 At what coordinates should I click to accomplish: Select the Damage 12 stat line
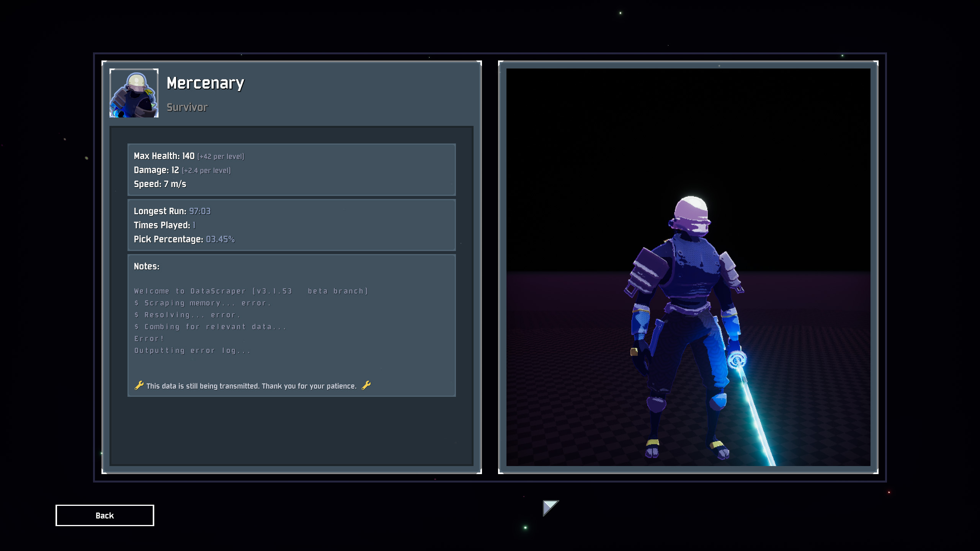tap(182, 170)
